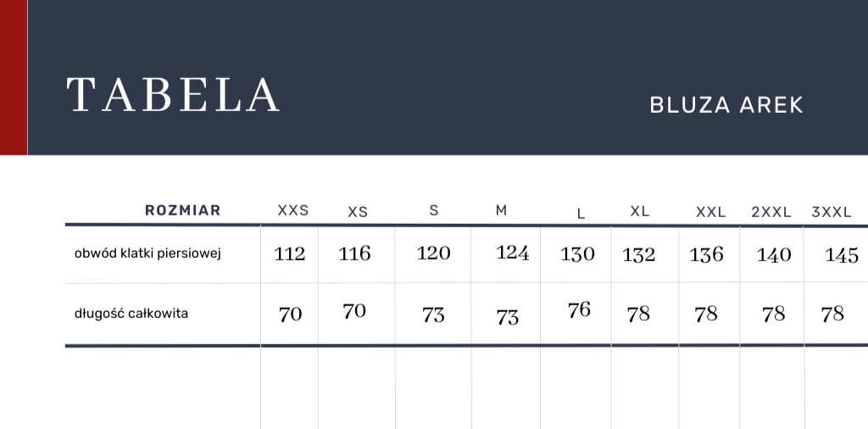The image size is (868, 429).
Task: Select the M size column header
Action: click(501, 210)
